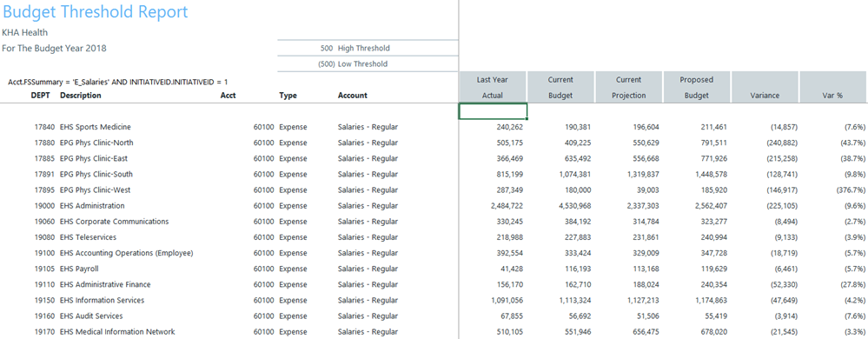The image size is (868, 339).
Task: Select the EHS Sports Medicine description cell
Action: [x=96, y=127]
